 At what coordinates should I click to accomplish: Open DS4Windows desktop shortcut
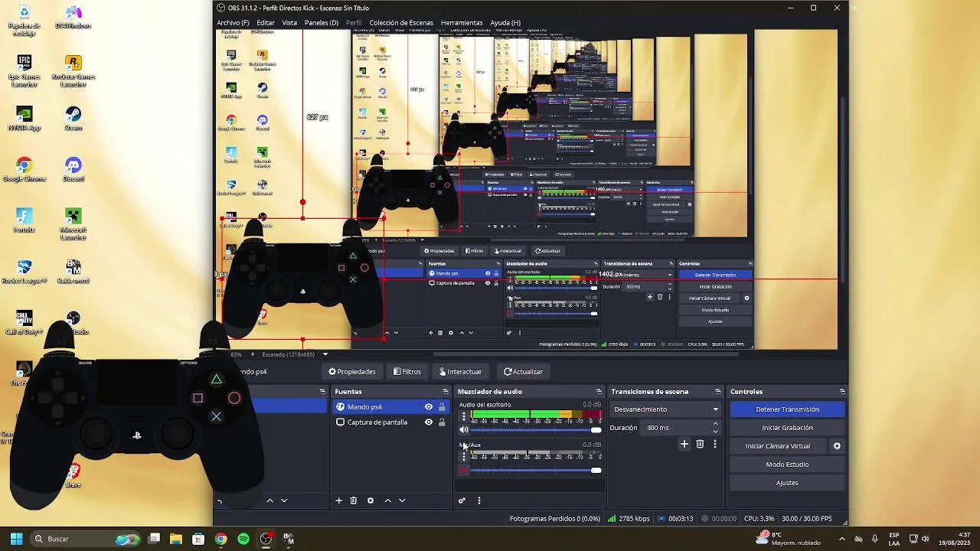pos(73,18)
